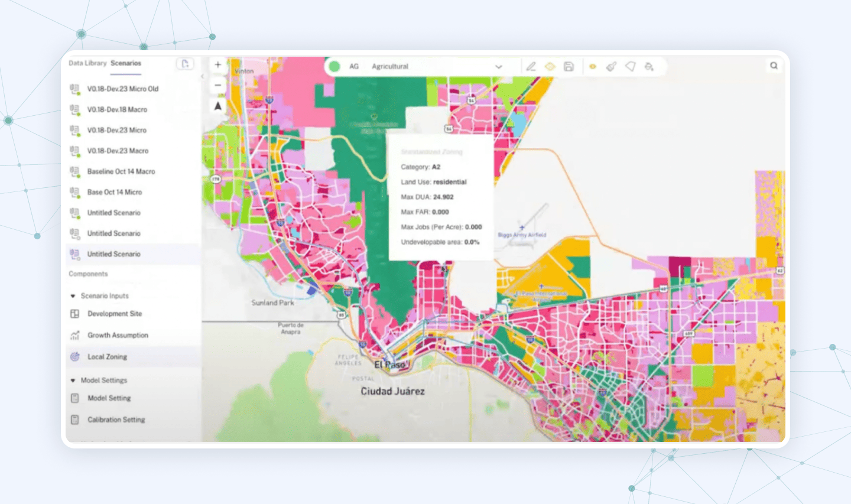Viewport: 851px width, 504px height.
Task: Zoom in with the plus button
Action: (217, 65)
